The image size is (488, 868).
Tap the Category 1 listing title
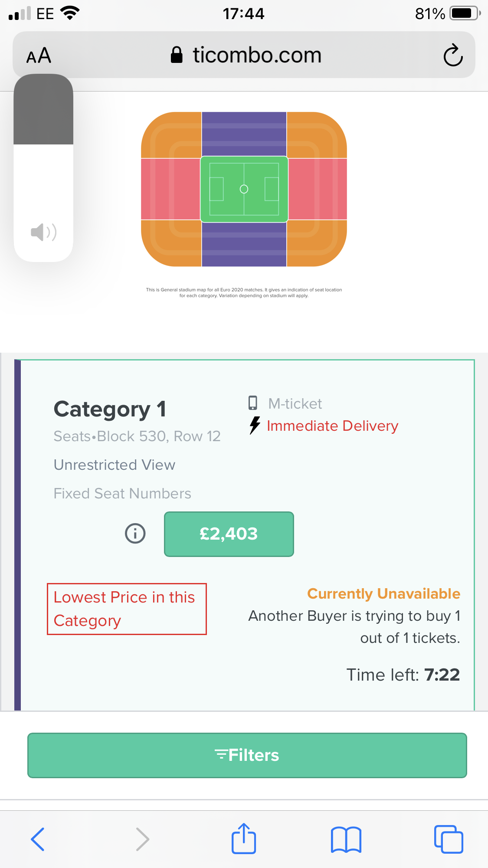[x=110, y=409]
